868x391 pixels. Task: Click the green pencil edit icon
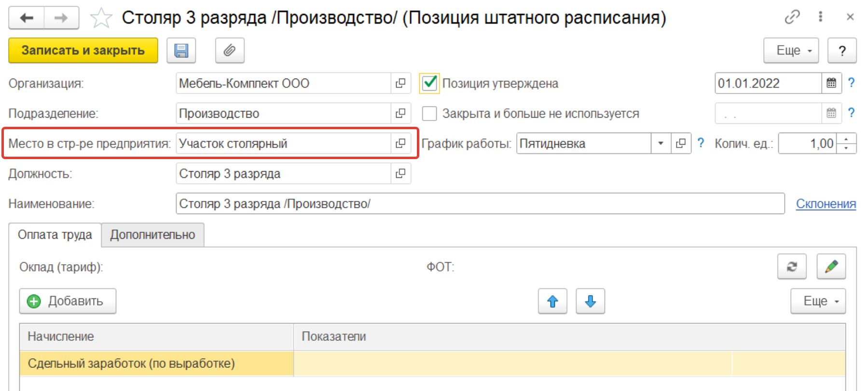[831, 267]
